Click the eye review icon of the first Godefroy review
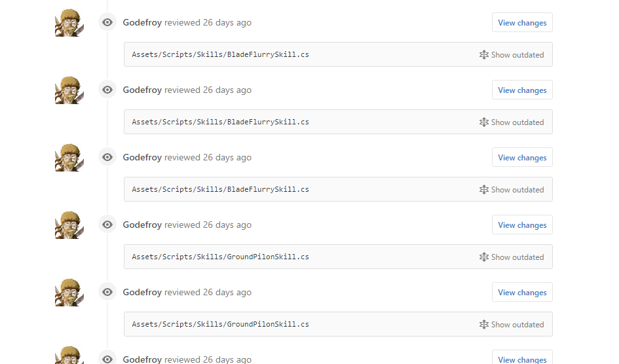The height and width of the screenshot is (364, 619). coord(107,22)
